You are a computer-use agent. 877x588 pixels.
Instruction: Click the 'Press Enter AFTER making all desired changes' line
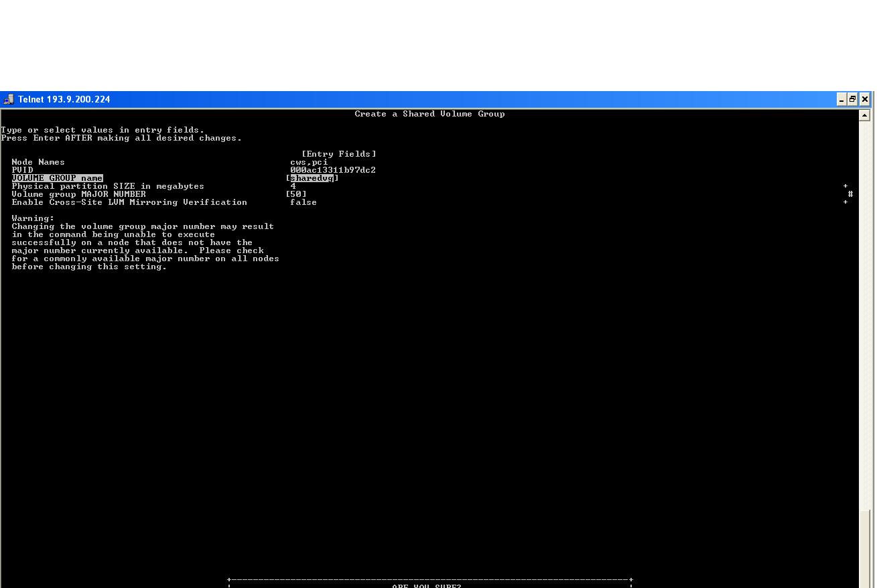click(x=121, y=138)
